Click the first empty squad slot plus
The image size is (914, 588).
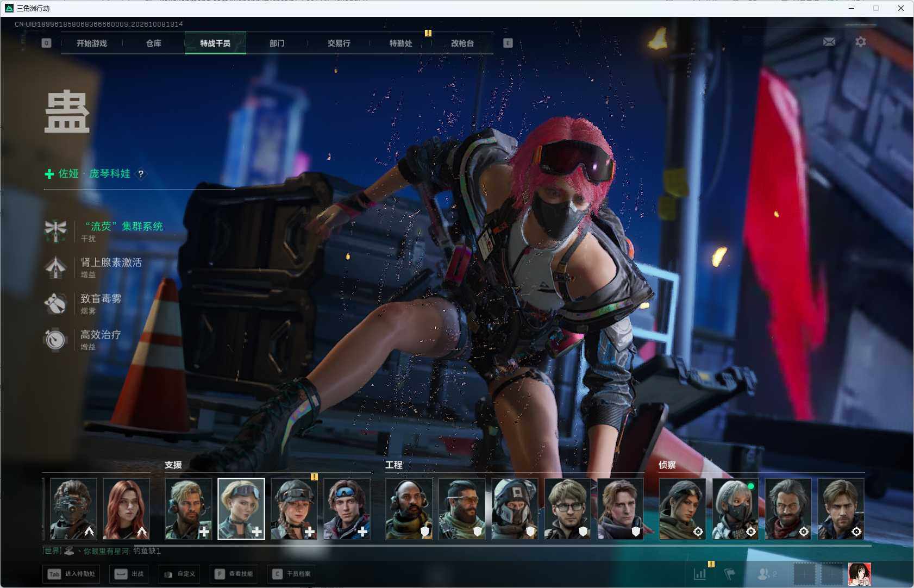[x=805, y=574]
